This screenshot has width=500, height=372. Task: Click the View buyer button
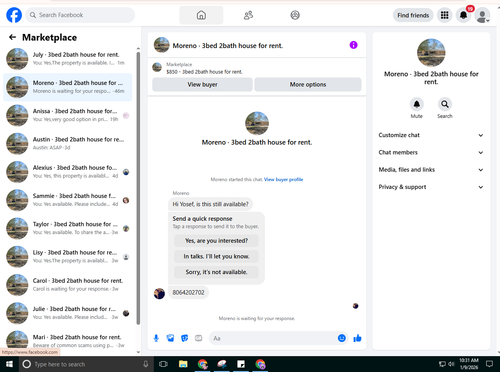202,85
